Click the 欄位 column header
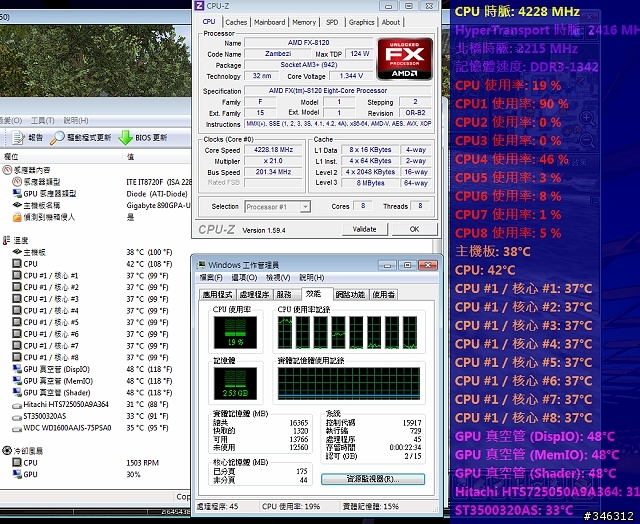The image size is (640, 524). tap(61, 157)
